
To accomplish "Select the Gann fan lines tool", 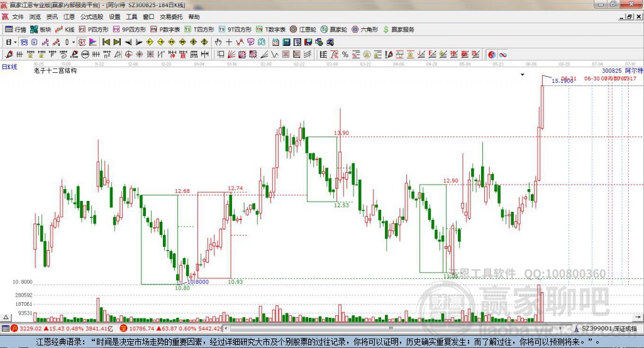I will coord(231,55).
